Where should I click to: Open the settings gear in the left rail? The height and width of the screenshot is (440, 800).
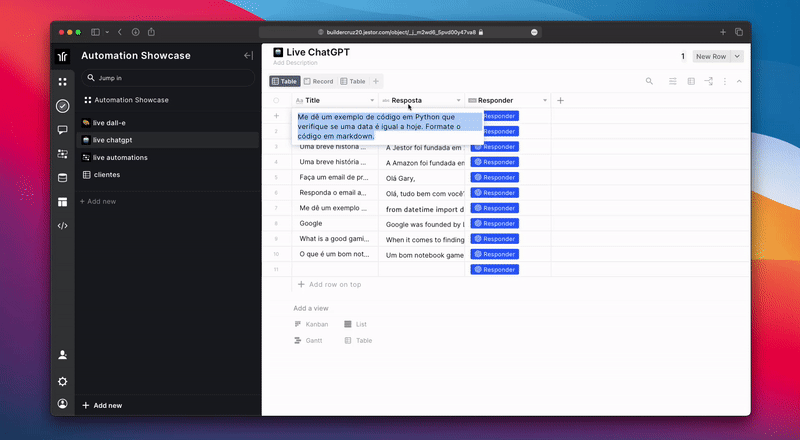62,381
